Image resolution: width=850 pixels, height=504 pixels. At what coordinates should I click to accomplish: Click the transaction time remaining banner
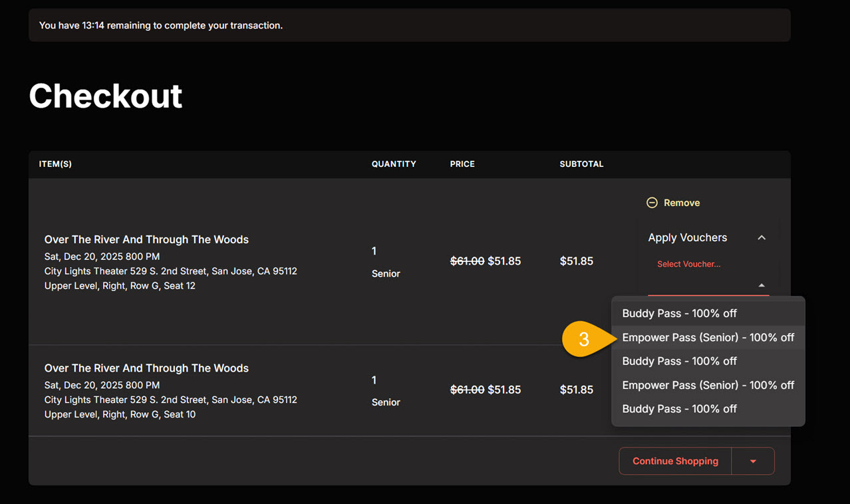click(409, 25)
